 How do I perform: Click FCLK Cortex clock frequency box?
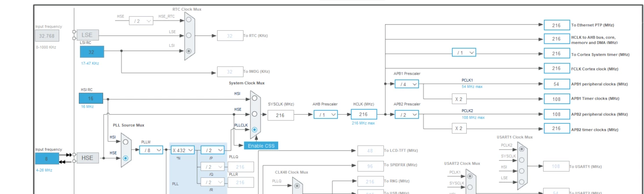pos(556,68)
